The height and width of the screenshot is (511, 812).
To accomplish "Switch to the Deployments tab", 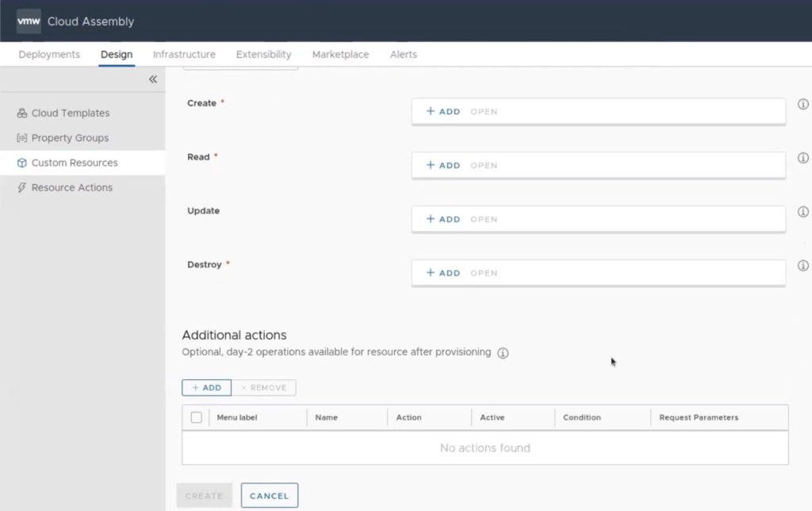I will (49, 55).
